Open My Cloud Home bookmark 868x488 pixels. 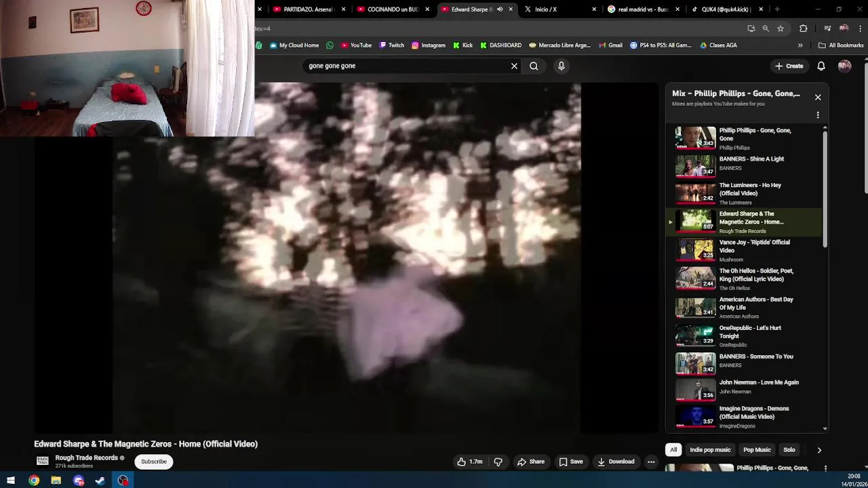coord(294,45)
